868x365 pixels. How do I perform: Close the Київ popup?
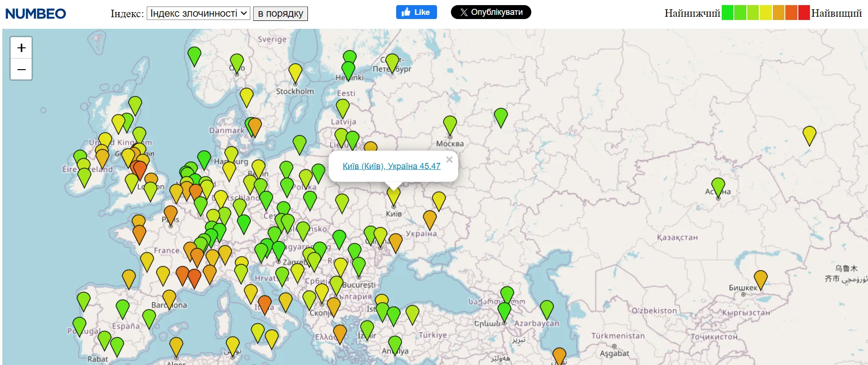click(449, 160)
